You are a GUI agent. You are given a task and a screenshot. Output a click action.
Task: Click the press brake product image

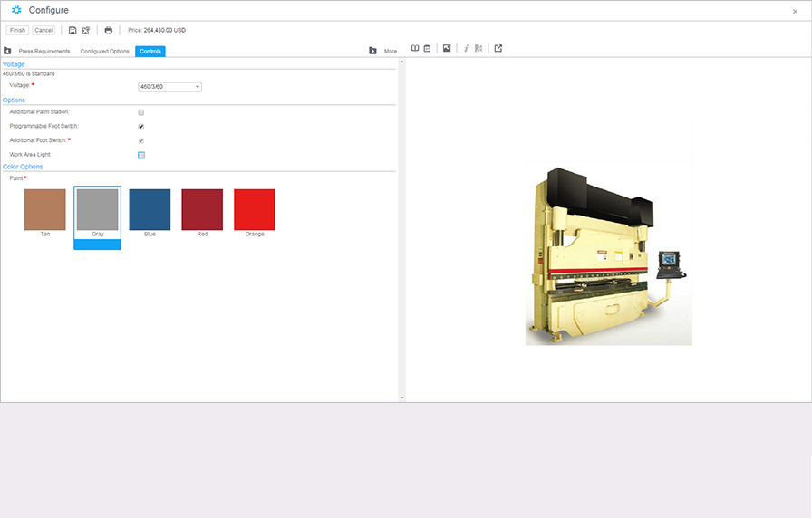point(608,255)
